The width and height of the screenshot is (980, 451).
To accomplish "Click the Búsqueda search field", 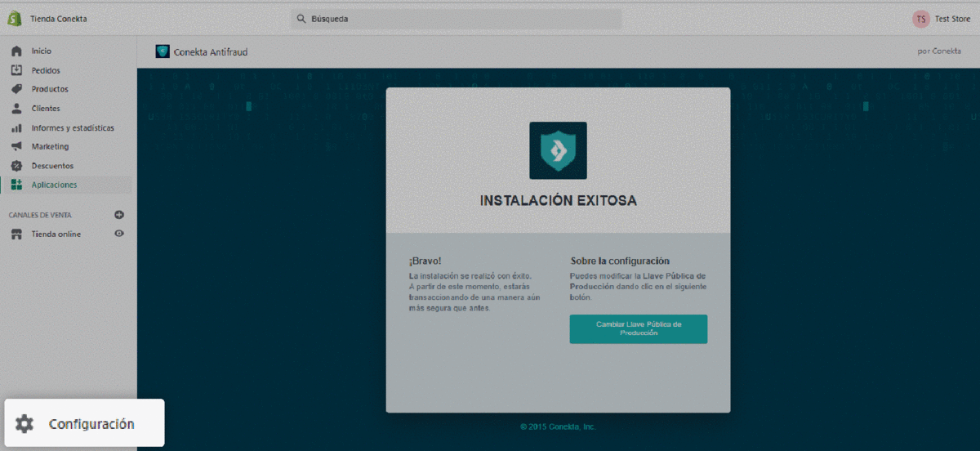I will point(456,19).
